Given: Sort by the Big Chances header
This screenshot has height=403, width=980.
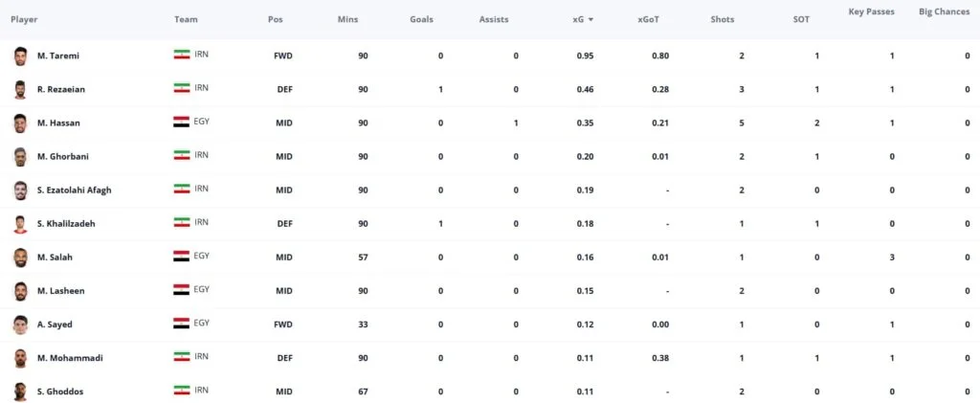Looking at the screenshot, I should tap(944, 11).
